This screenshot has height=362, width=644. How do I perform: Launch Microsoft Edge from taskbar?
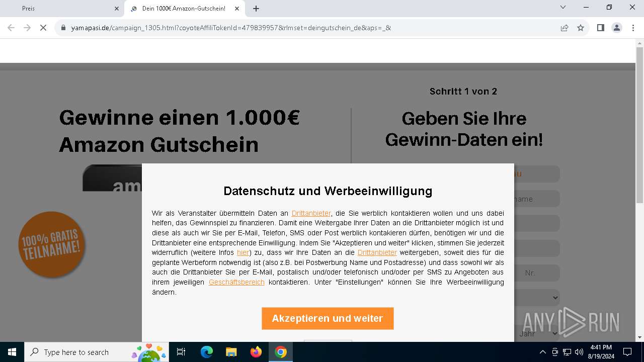[x=207, y=352]
